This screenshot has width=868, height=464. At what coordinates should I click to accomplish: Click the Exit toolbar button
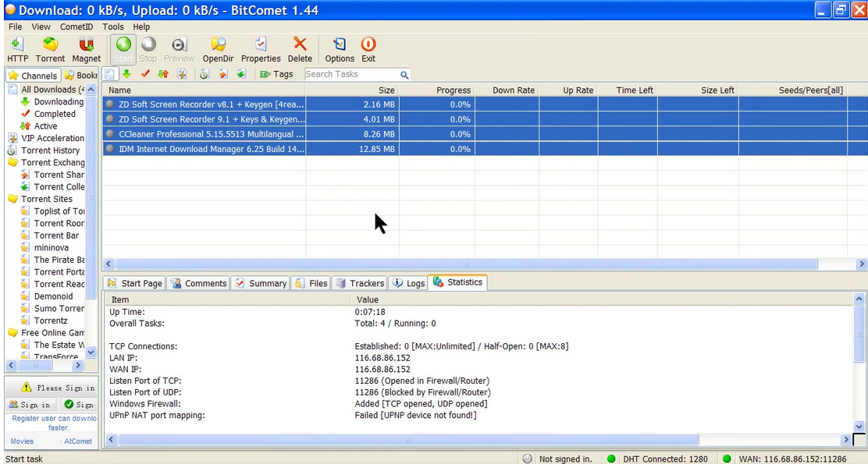tap(368, 50)
